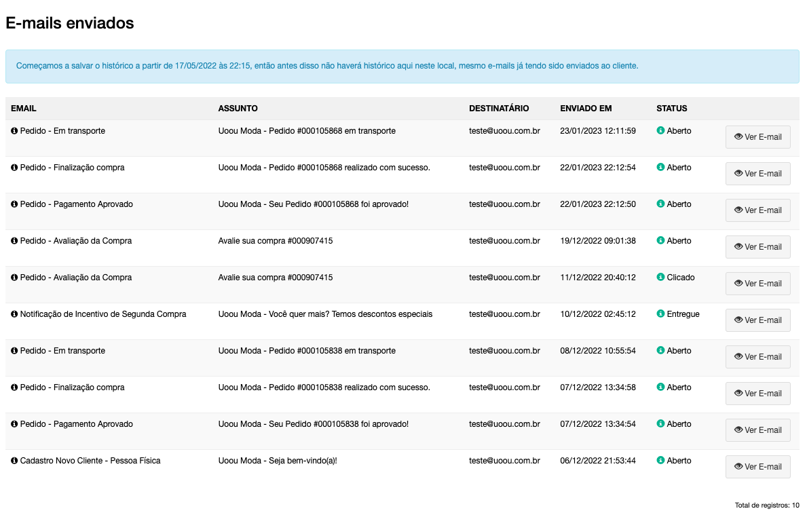Open Ver E-mail for 23/01/2023 12:11:59
807x532 pixels.
tap(757, 137)
